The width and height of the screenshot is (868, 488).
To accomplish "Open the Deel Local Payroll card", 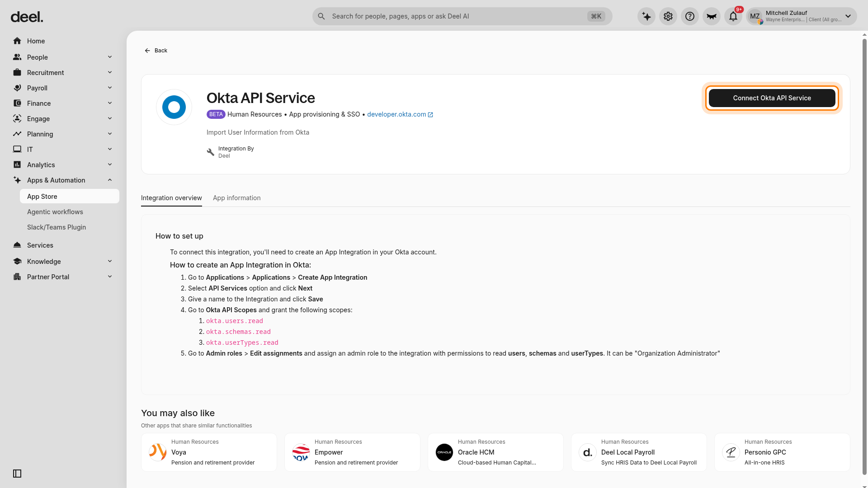I will click(639, 452).
